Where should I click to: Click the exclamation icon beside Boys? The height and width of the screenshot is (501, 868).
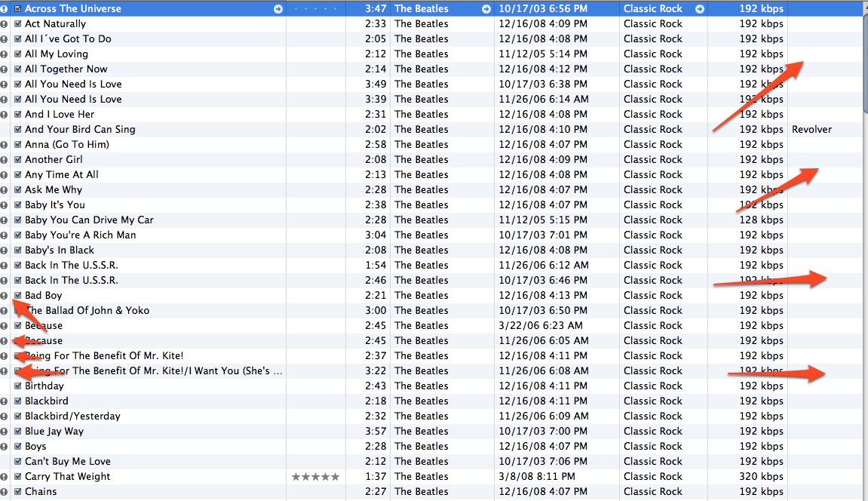(x=4, y=446)
